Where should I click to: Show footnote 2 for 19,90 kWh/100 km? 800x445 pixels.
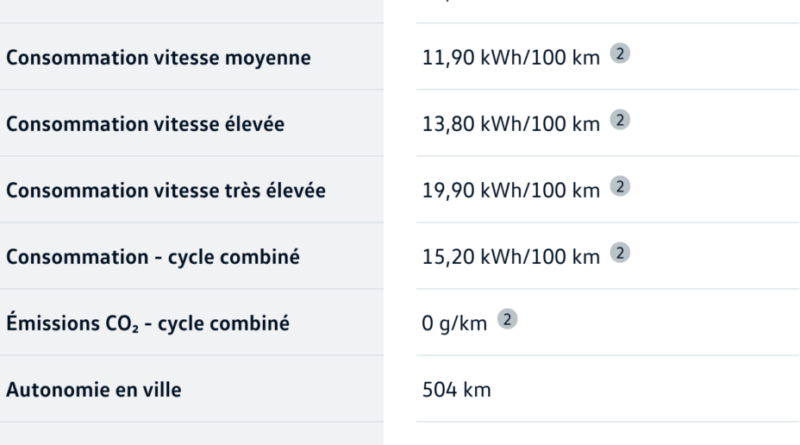click(x=620, y=187)
